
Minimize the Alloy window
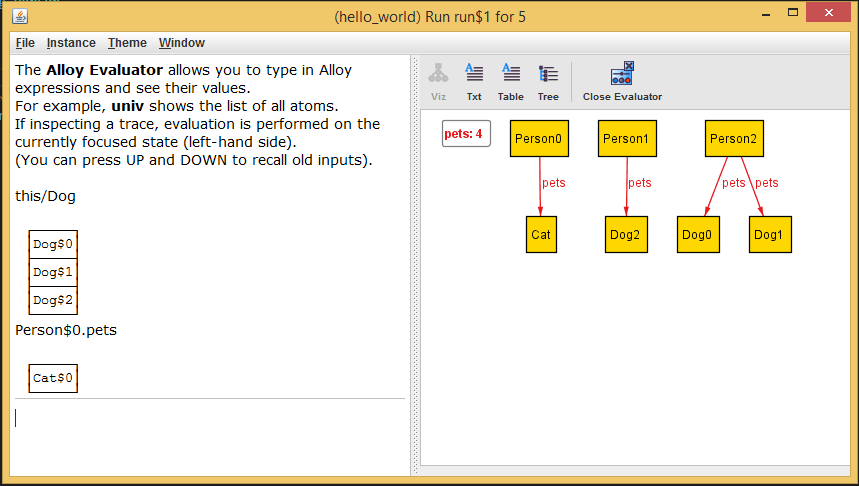point(766,13)
